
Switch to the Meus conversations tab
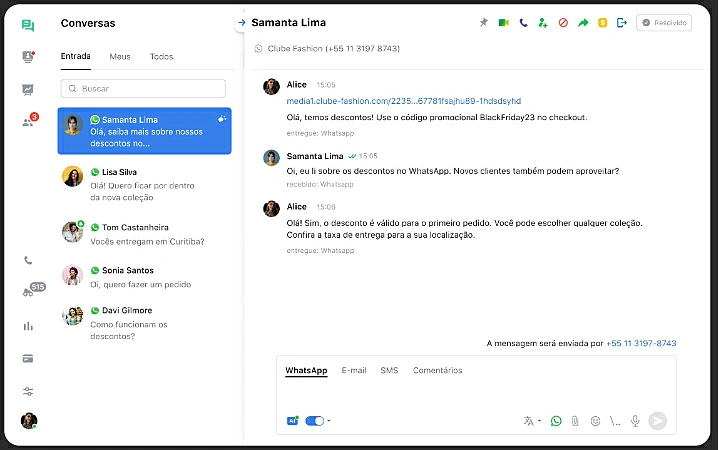click(120, 57)
